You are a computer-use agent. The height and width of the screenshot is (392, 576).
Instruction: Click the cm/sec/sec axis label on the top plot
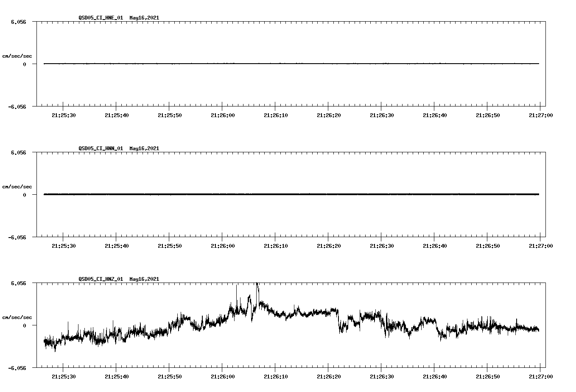(x=17, y=56)
